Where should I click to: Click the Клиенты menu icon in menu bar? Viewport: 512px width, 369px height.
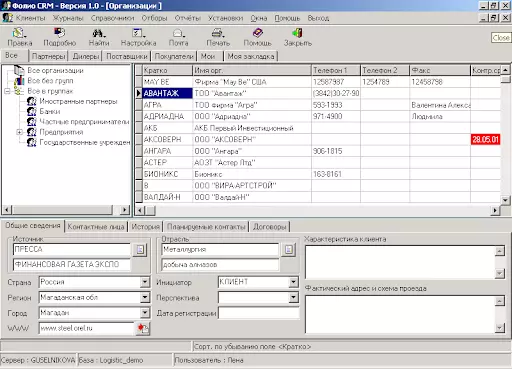pyautogui.click(x=7, y=18)
